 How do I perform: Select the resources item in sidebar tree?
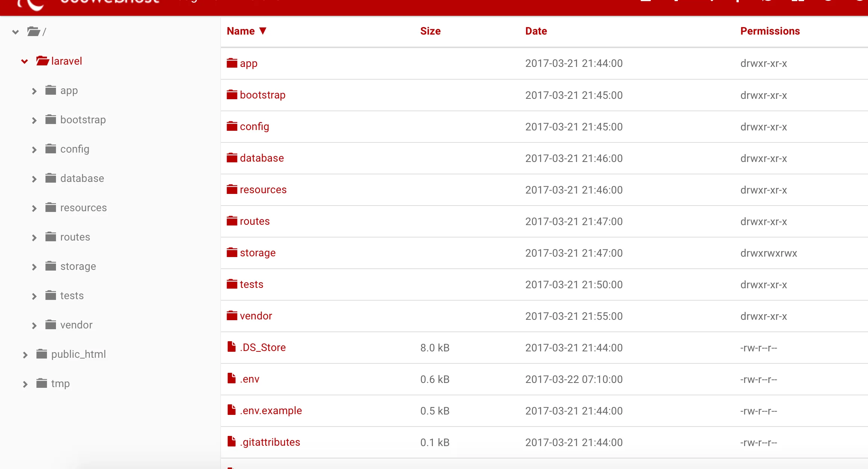click(x=83, y=207)
